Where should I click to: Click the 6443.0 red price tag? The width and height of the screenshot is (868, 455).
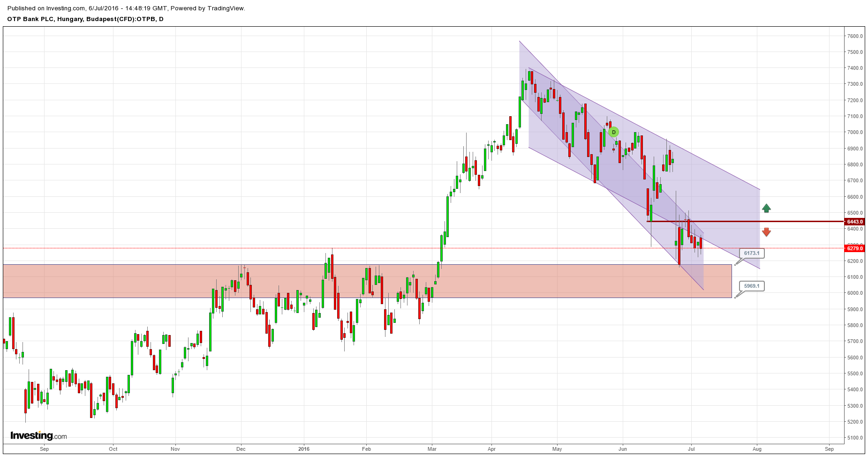(x=854, y=222)
